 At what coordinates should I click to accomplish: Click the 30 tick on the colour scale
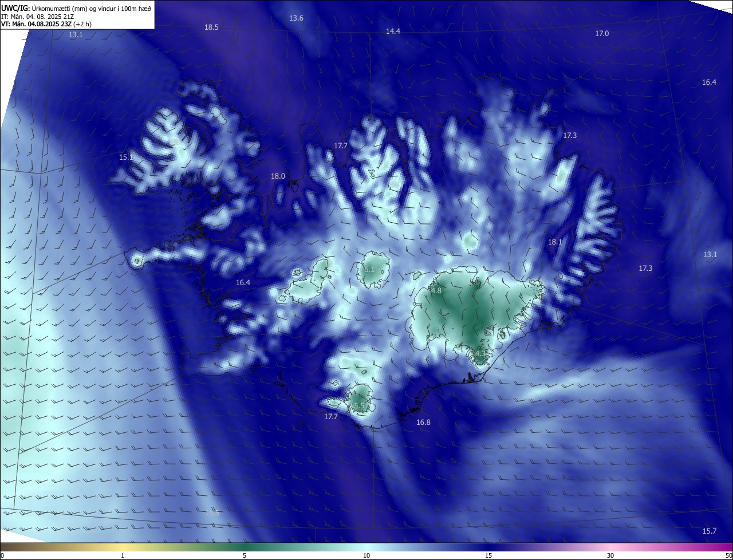click(x=610, y=555)
